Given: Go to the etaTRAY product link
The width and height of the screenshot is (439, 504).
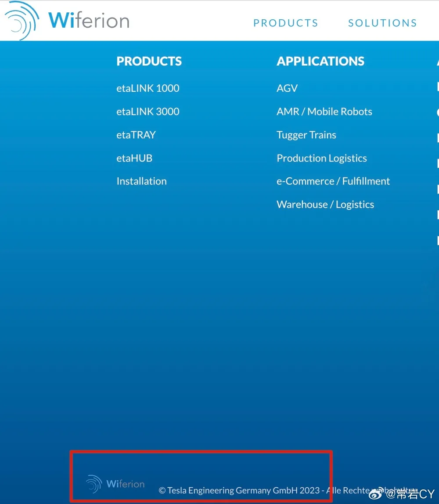Looking at the screenshot, I should tap(136, 135).
